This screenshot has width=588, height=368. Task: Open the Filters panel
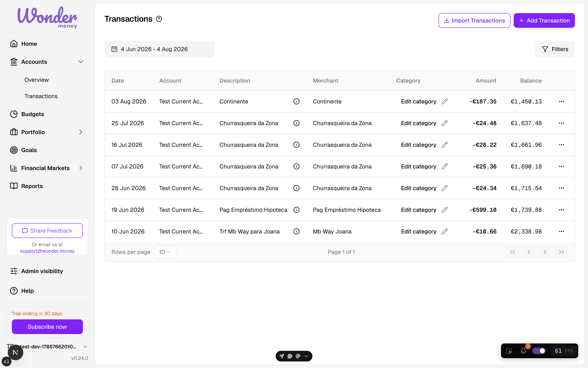pos(555,49)
